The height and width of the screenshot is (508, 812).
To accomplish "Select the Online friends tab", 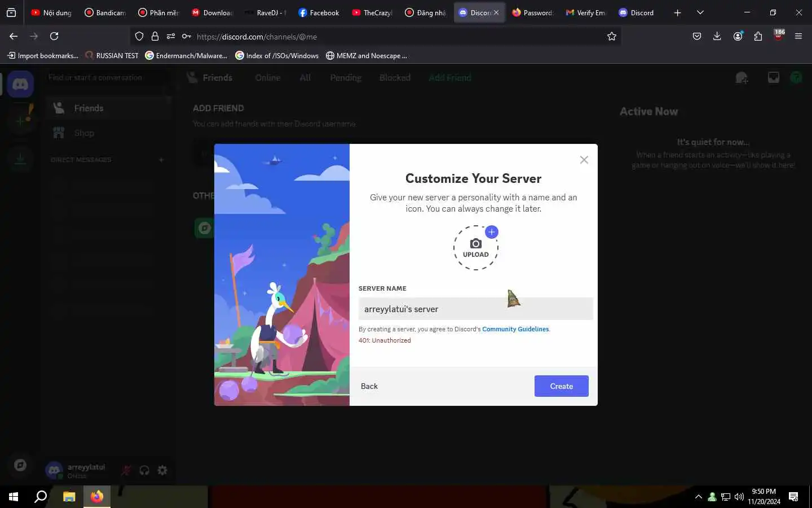I will point(268,78).
